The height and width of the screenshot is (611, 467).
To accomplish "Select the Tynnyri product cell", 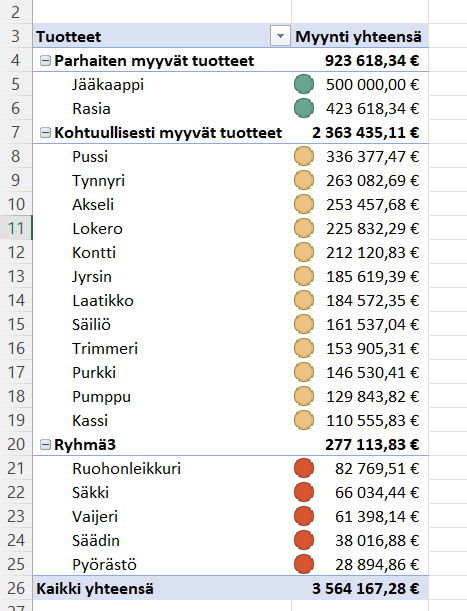I will coord(162,180).
